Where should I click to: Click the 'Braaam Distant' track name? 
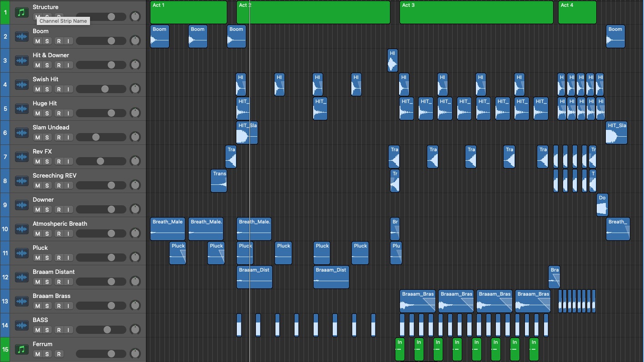pyautogui.click(x=54, y=272)
